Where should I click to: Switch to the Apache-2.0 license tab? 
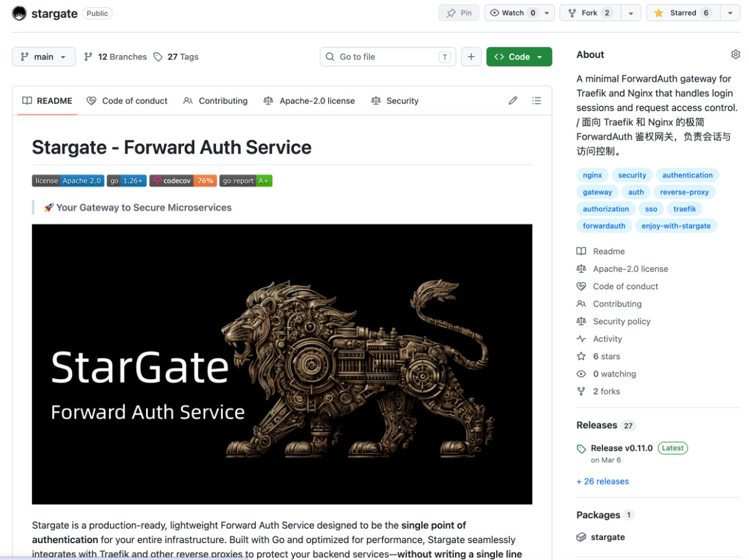coord(309,101)
